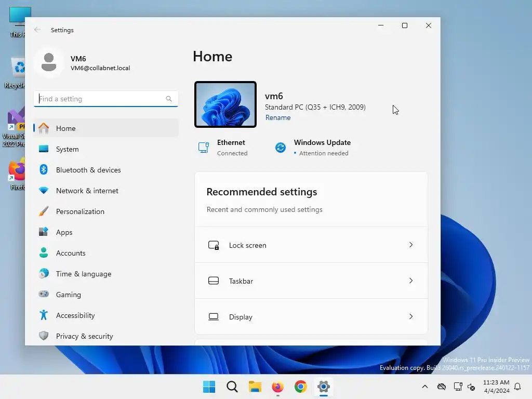The width and height of the screenshot is (532, 399).
Task: Click the Apps icon in the sidebar
Action: 44,232
